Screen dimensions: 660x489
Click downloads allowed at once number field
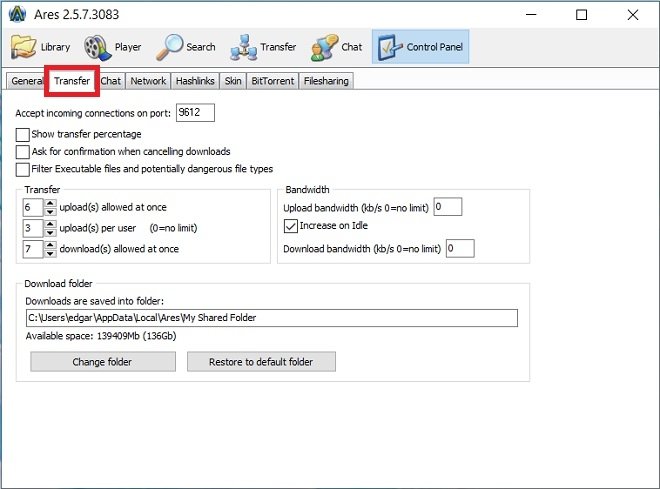[33, 249]
